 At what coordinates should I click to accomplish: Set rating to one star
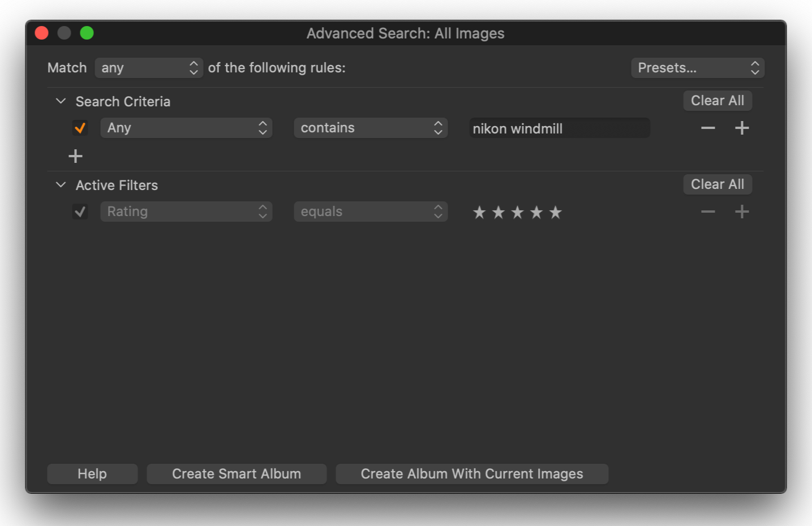(x=479, y=213)
